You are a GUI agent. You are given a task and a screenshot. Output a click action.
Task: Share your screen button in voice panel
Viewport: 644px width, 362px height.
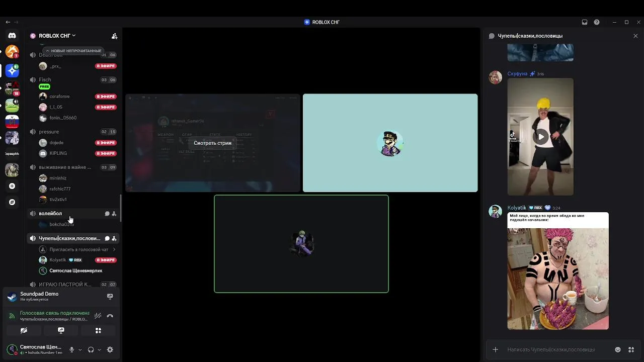(x=61, y=330)
